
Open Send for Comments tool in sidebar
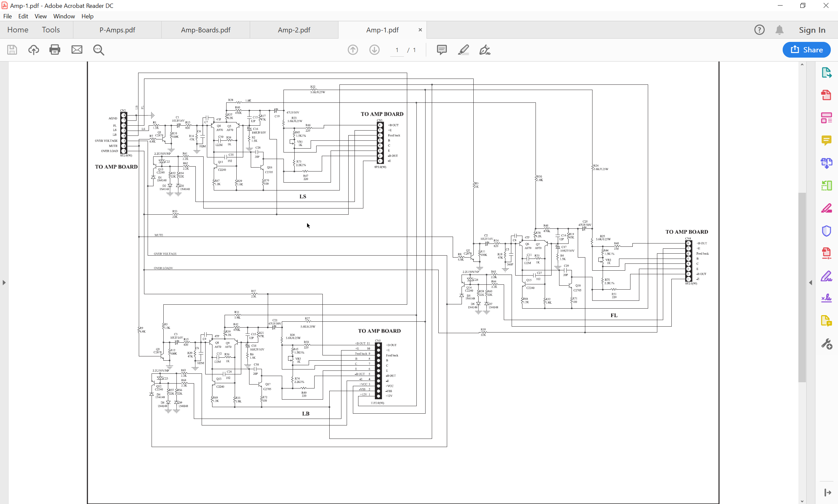(x=827, y=321)
